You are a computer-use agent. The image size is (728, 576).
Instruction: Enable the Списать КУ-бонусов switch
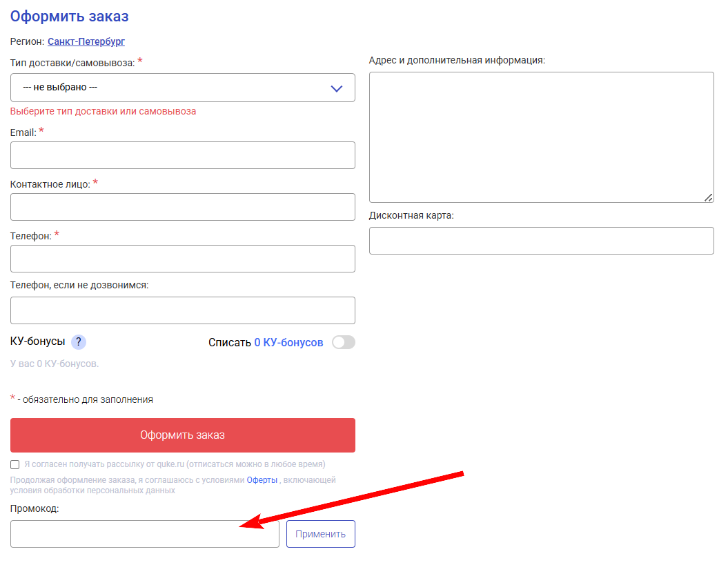tap(343, 342)
